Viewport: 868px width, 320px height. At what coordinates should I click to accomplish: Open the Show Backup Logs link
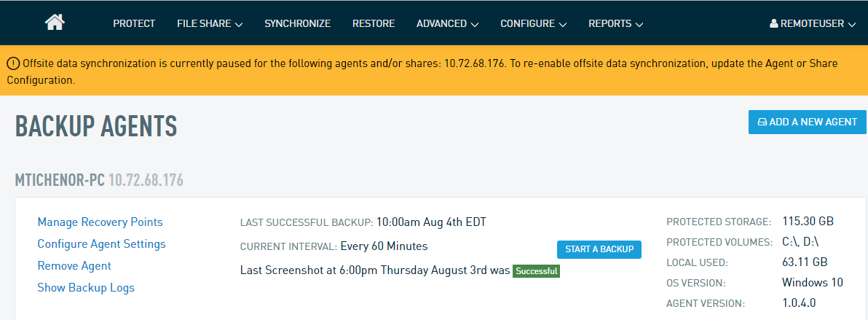pos(86,288)
